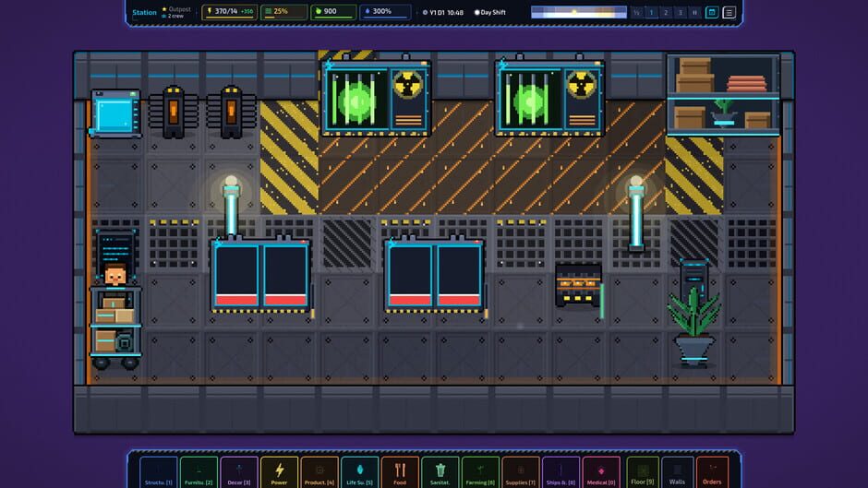
Task: Select the Walls build category
Action: pos(678,473)
